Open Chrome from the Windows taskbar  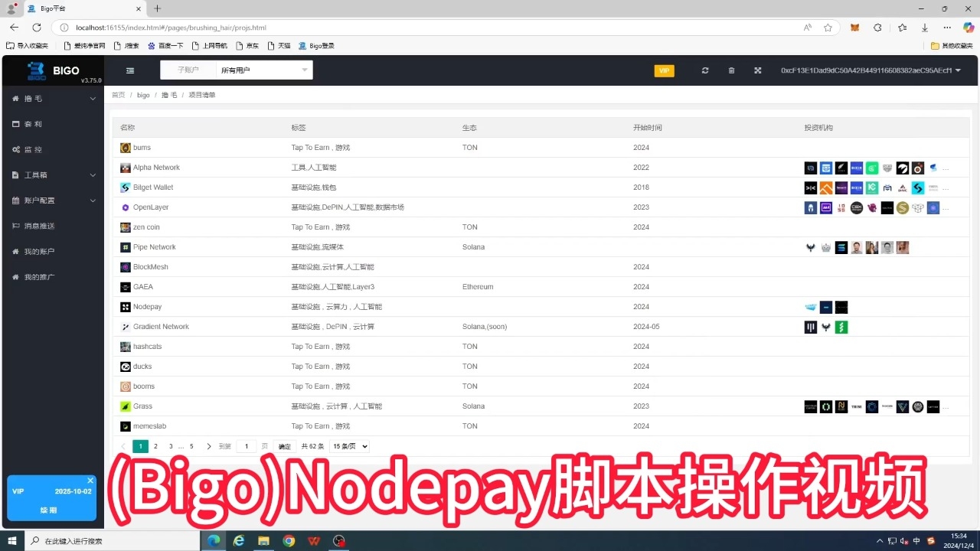click(289, 541)
